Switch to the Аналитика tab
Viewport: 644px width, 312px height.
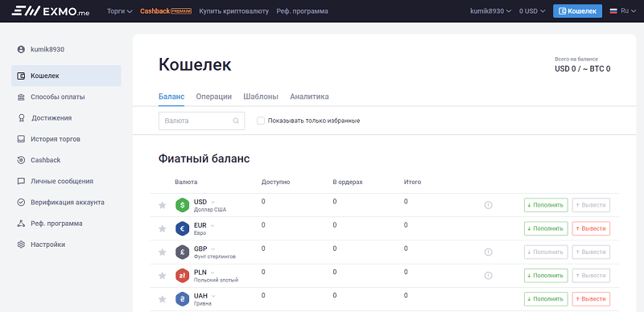click(309, 96)
